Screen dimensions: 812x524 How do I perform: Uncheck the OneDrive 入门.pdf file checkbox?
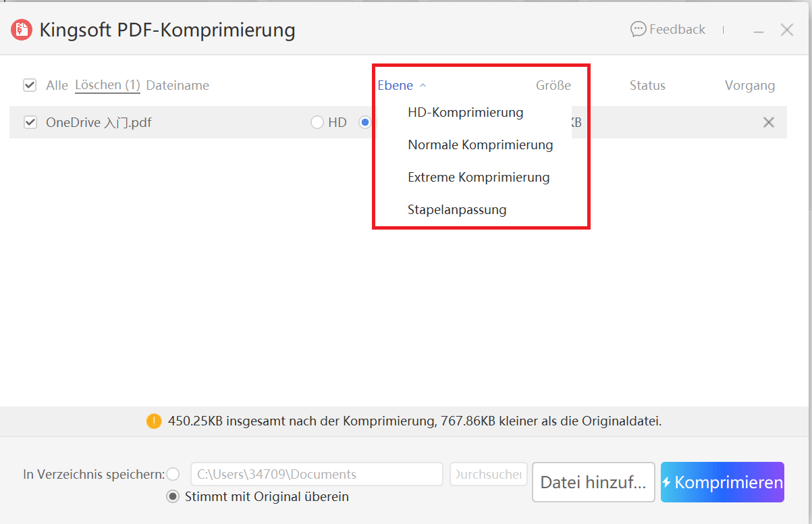click(30, 122)
